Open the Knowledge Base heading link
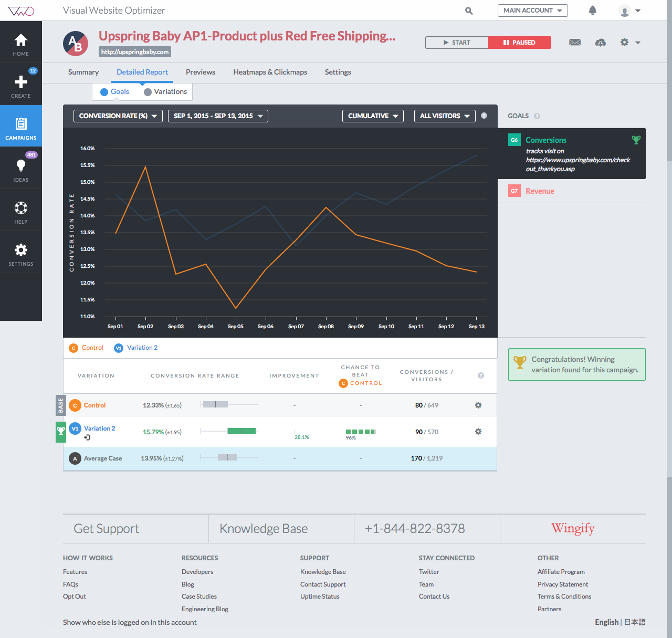The height and width of the screenshot is (638, 672). [x=264, y=529]
